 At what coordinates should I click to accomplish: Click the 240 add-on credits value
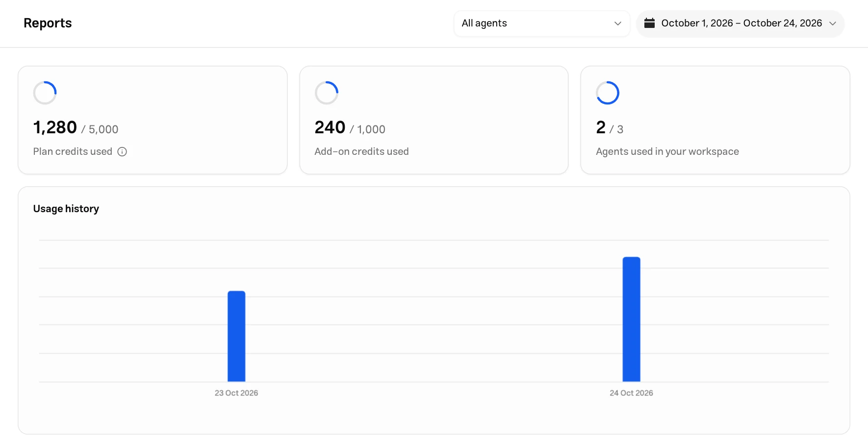click(x=330, y=127)
